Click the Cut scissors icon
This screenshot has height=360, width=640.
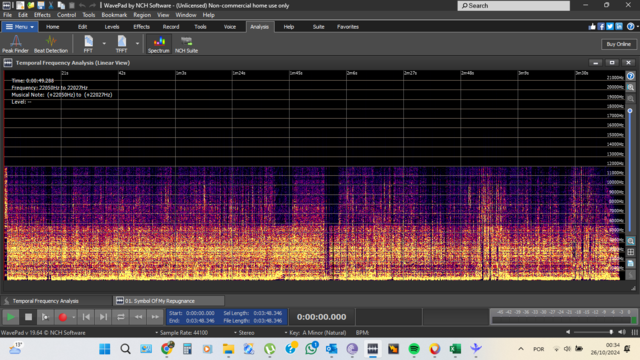tap(51, 5)
